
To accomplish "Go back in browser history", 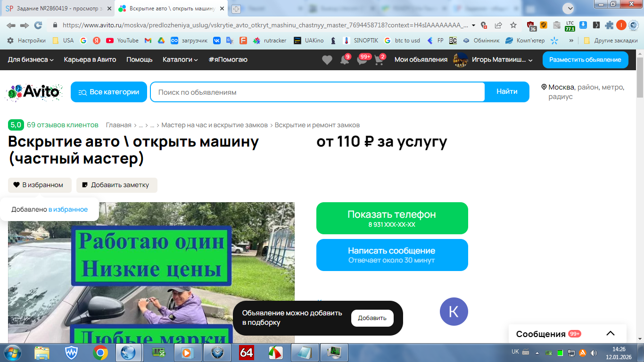I will pos(11,25).
